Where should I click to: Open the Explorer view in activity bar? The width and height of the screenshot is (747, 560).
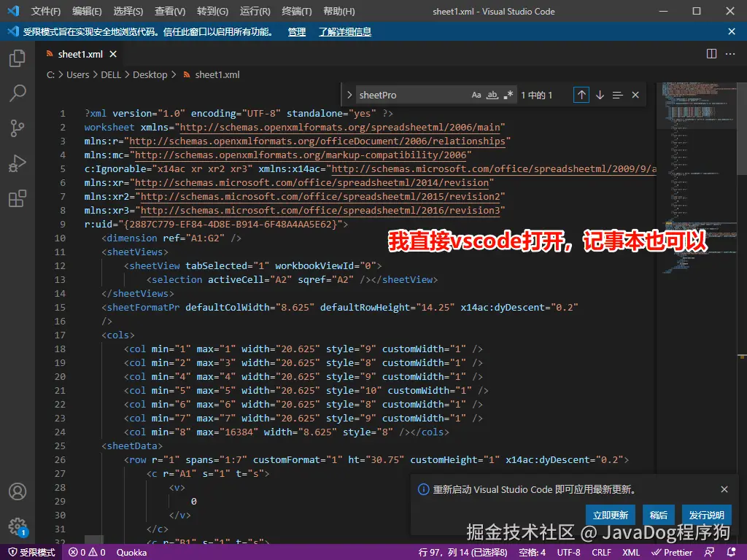18,58
